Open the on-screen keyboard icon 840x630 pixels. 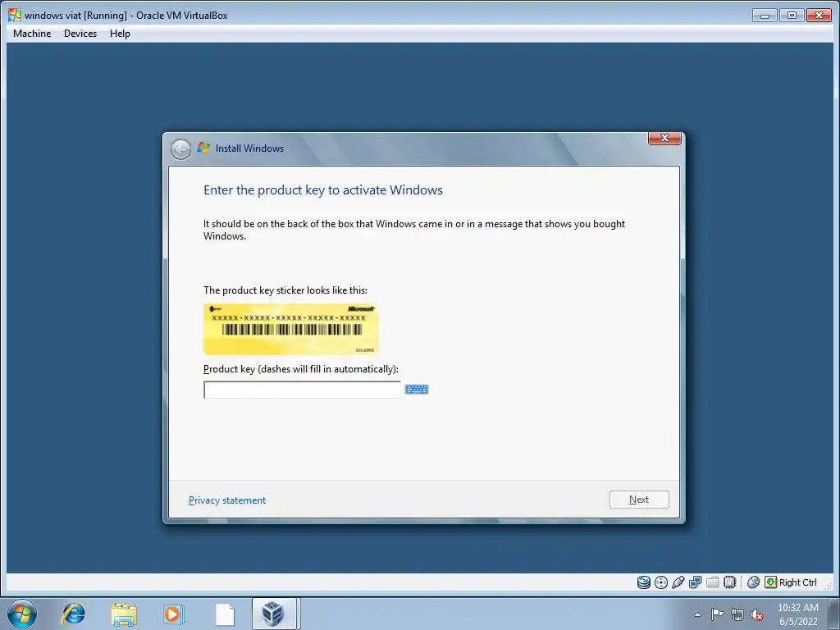(x=417, y=390)
